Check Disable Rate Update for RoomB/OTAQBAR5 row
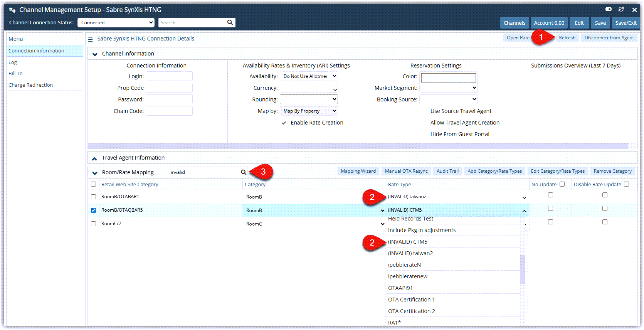The height and width of the screenshot is (330, 644). pos(605,209)
